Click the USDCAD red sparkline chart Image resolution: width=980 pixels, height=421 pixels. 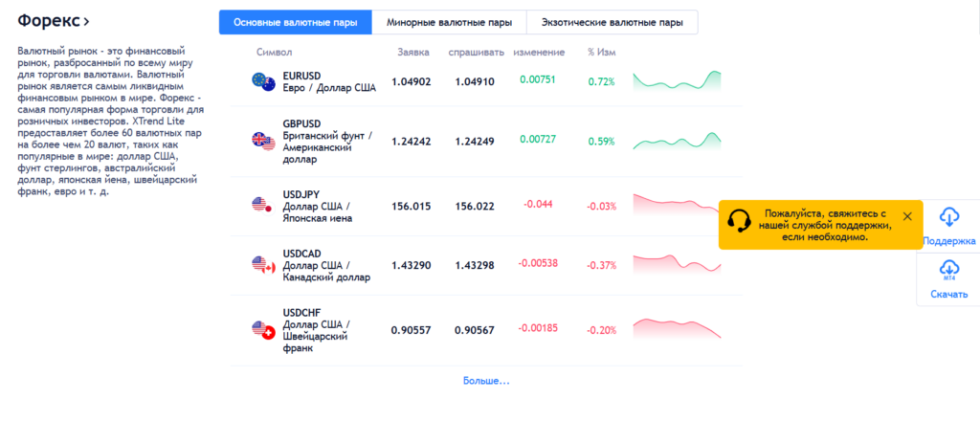677,263
